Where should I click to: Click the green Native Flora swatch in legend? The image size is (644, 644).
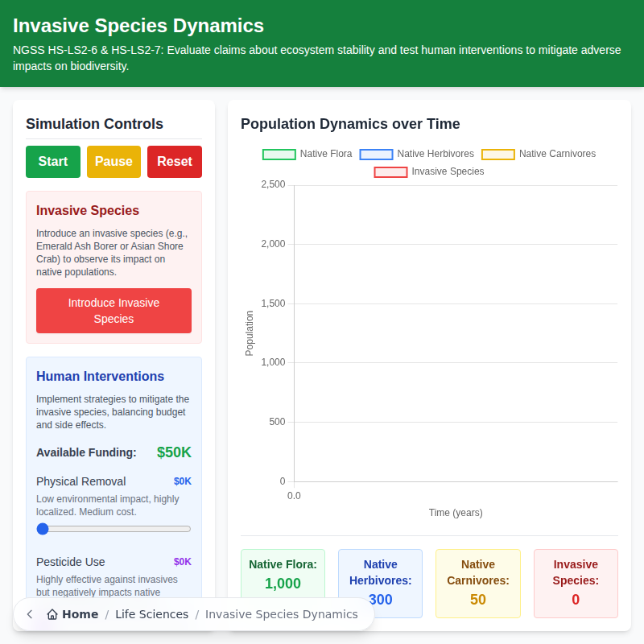pos(279,154)
